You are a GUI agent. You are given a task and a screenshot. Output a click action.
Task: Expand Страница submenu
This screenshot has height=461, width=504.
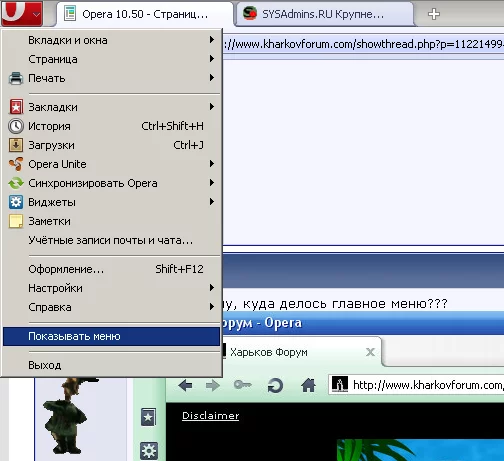tap(111, 59)
